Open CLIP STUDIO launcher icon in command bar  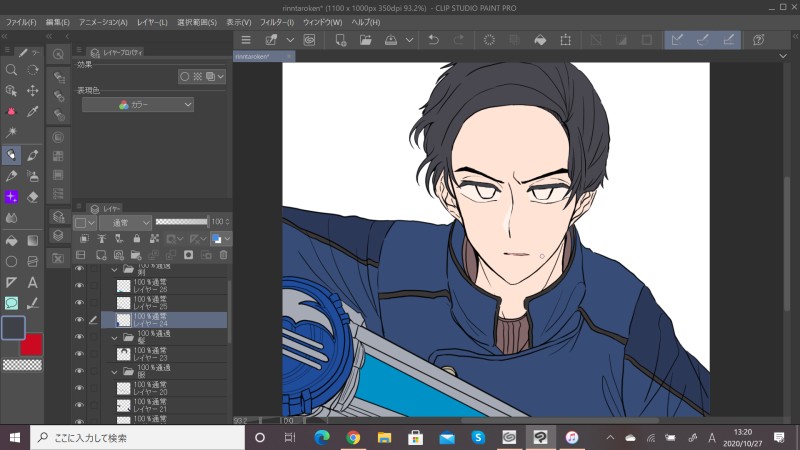point(309,40)
